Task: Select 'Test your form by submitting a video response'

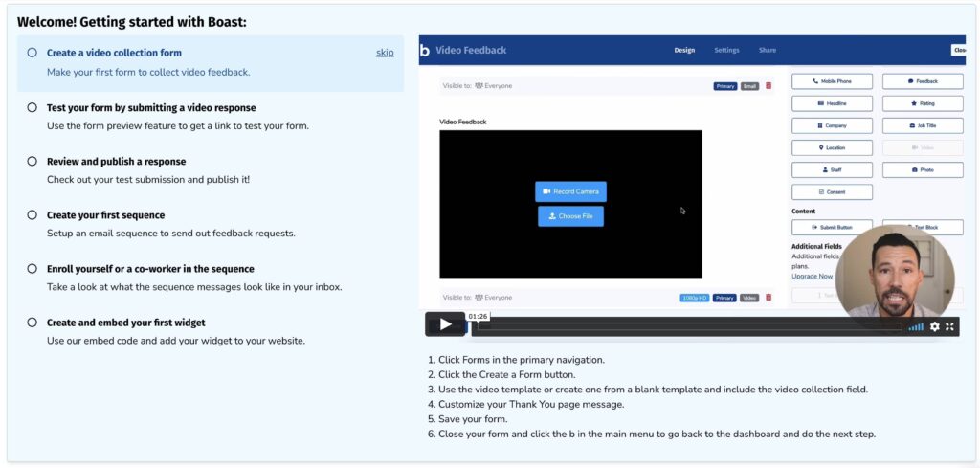Action: 151,107
